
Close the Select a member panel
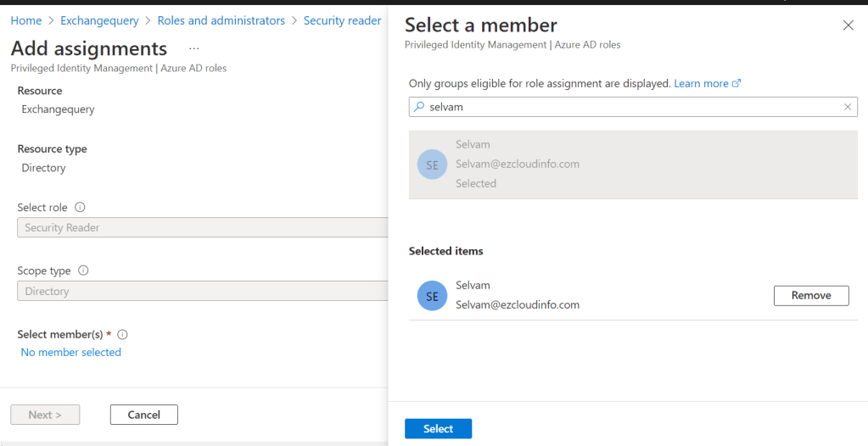[x=848, y=25]
